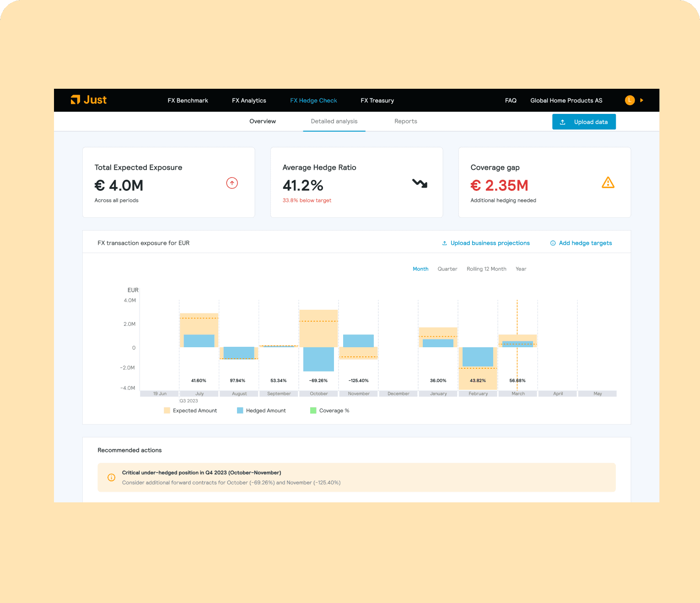Viewport: 700px width, 603px height.
Task: Click the February month label on axis
Action: tap(478, 393)
